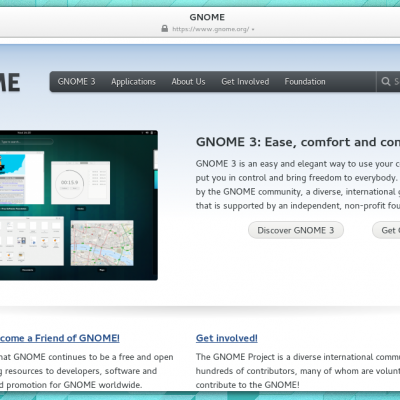Open the Get Involved menu item

tap(245, 81)
